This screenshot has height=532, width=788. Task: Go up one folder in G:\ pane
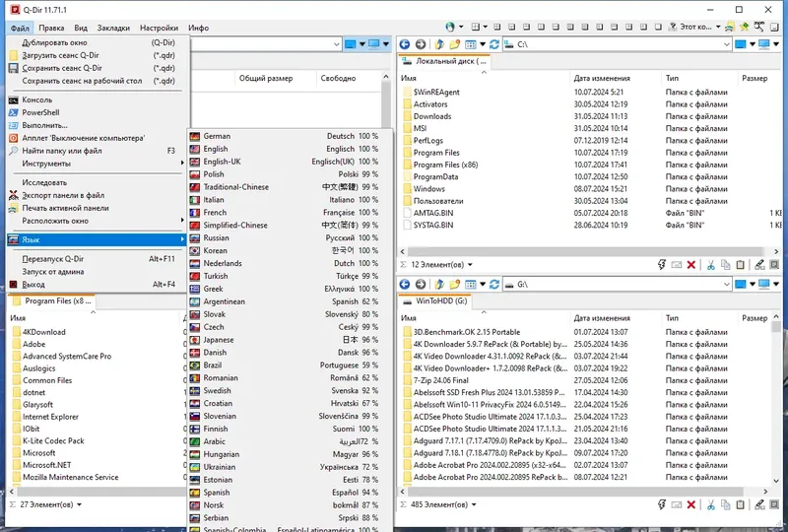pos(439,284)
